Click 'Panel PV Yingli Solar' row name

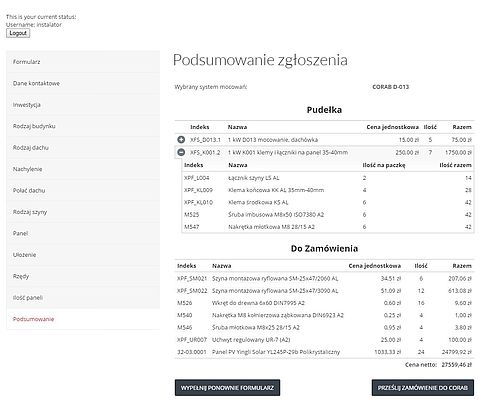(x=276, y=352)
